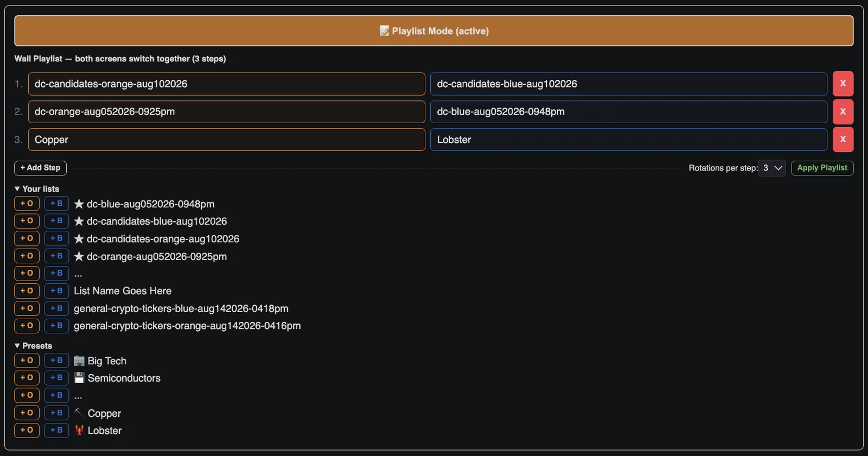Viewport: 868px width, 456px height.
Task: Click the star beside dc-candidates-orange-aug102026 in Your lists
Action: (79, 239)
